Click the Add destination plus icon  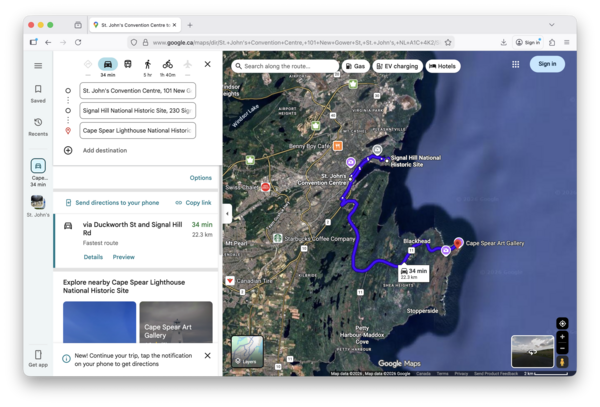(68, 150)
